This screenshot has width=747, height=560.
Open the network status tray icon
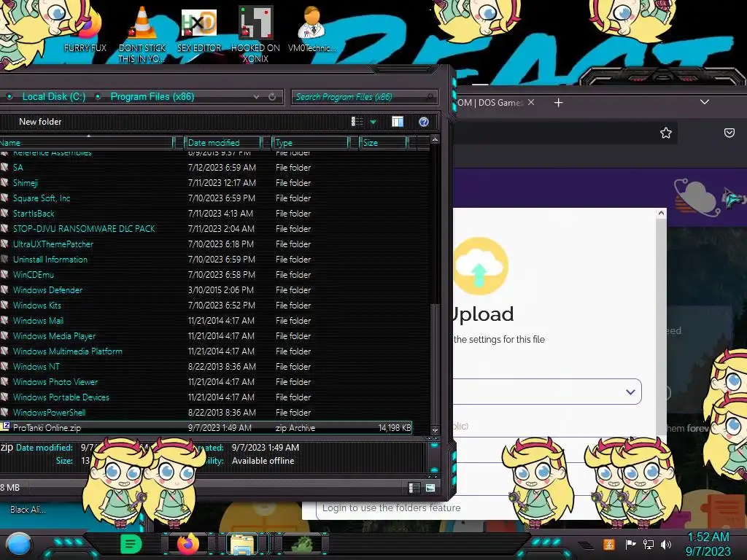pos(649,544)
